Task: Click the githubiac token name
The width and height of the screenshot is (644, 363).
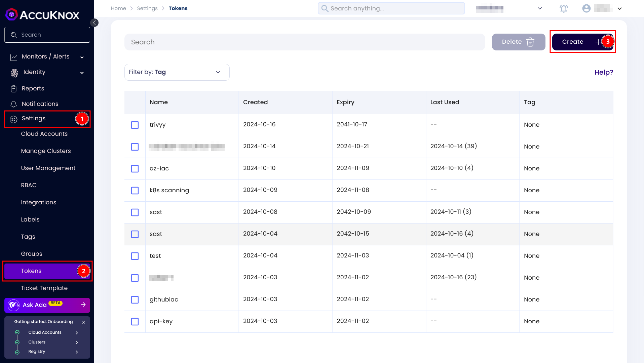Action: [164, 299]
